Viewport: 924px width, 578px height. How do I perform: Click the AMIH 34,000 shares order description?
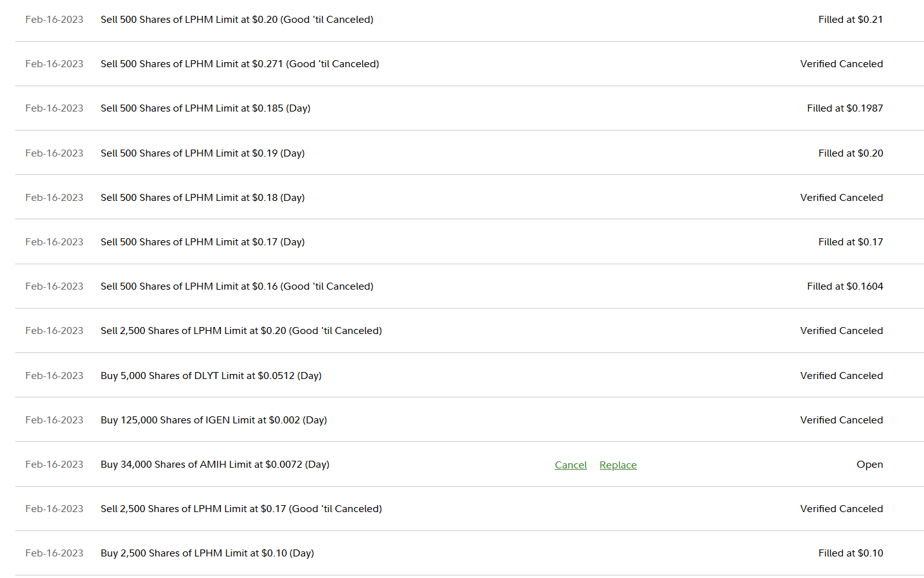click(x=215, y=465)
